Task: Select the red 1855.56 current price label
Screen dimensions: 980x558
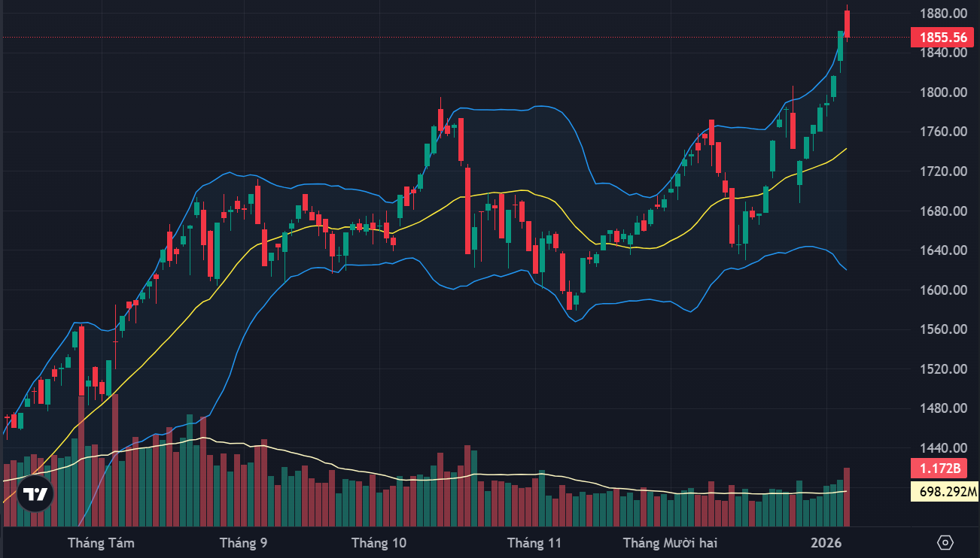Action: pyautogui.click(x=939, y=37)
